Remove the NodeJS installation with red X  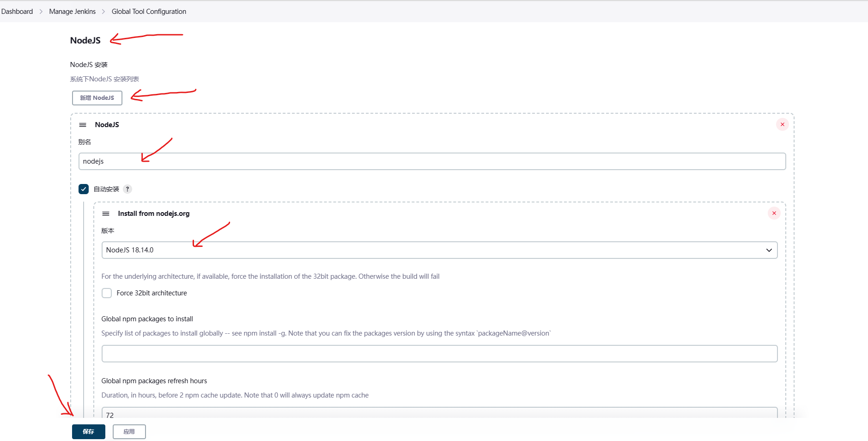782,124
